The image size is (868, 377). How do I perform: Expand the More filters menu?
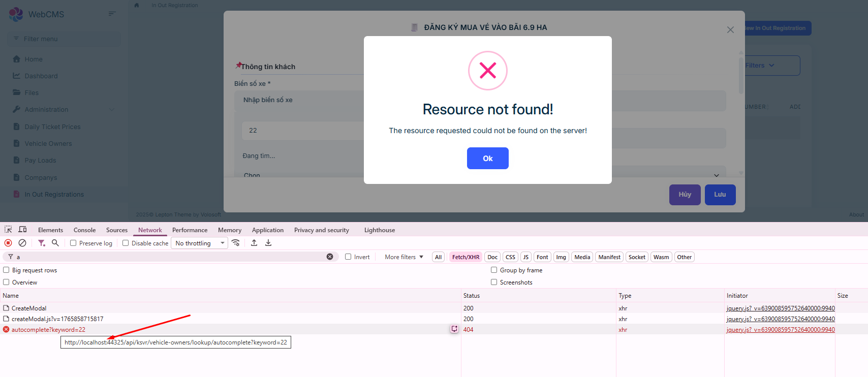[x=404, y=257]
